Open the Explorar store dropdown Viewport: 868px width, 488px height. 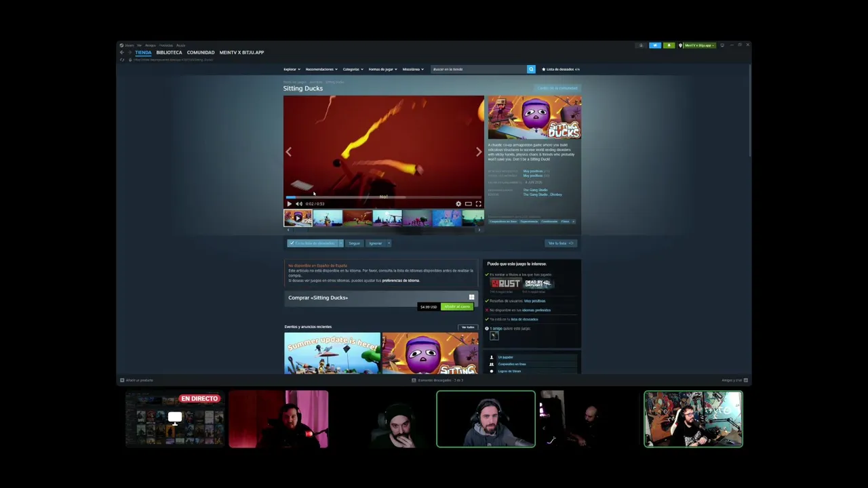(291, 69)
